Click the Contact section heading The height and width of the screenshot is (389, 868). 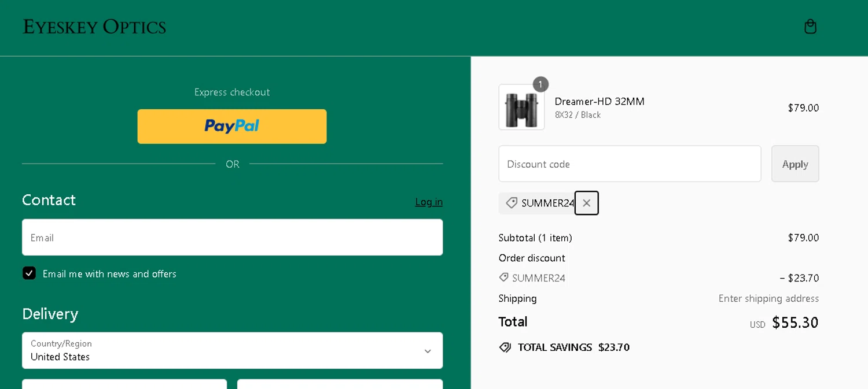pos(49,200)
